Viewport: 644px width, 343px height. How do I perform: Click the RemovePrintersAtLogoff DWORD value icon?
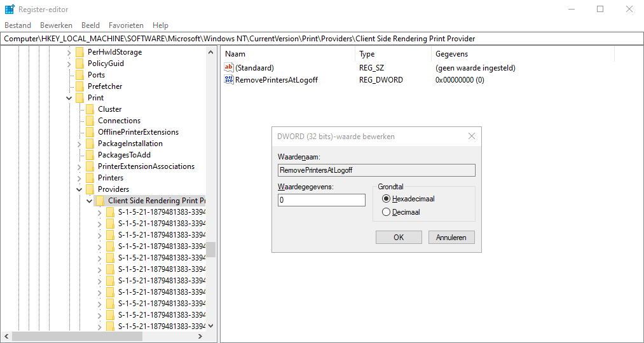(x=228, y=79)
